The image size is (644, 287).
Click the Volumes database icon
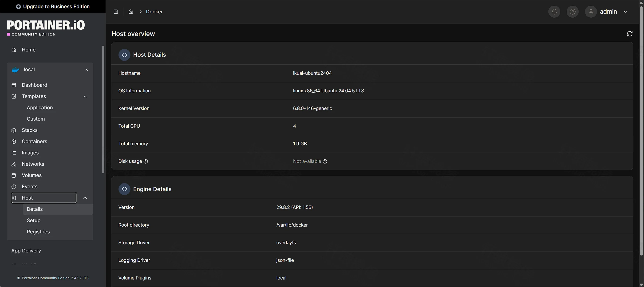coord(14,176)
